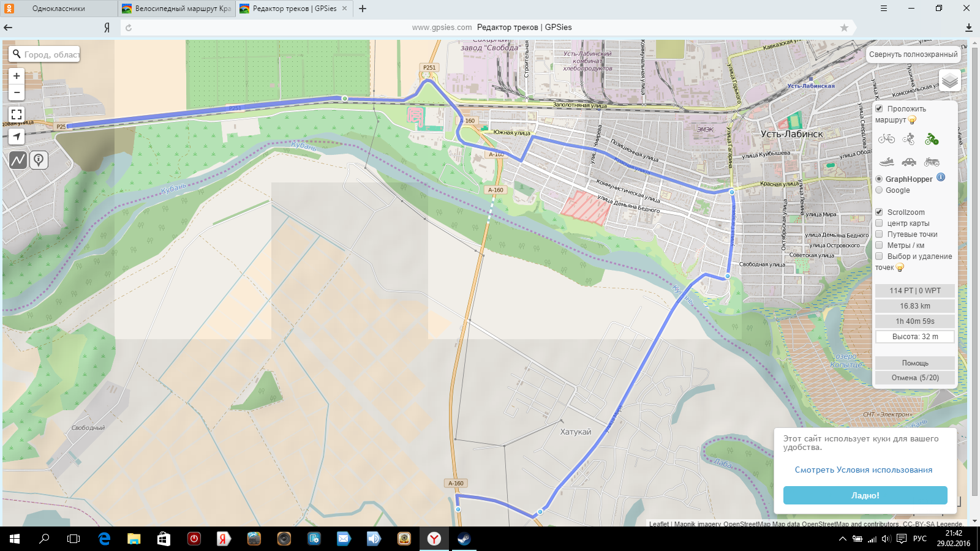This screenshot has height=551, width=980.
Task: Zoom in on the map
Action: pos(17,76)
